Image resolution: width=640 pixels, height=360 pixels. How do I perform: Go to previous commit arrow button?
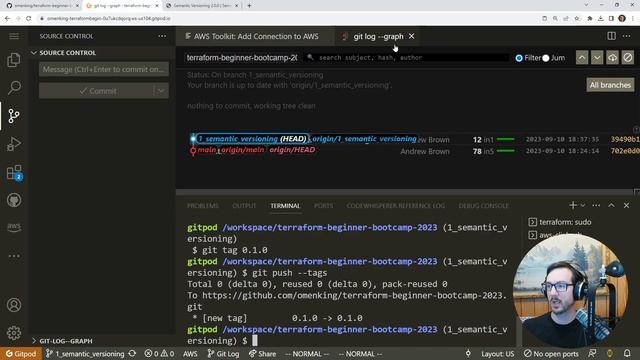(582, 58)
